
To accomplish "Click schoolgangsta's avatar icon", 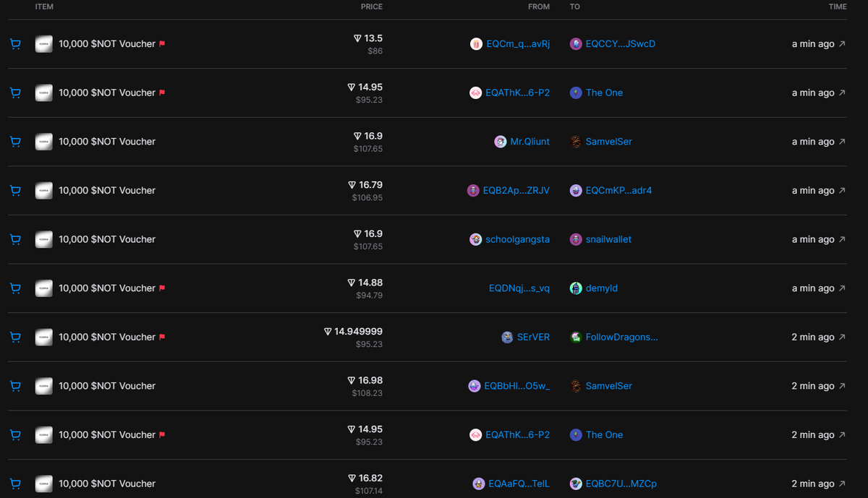I will point(475,239).
